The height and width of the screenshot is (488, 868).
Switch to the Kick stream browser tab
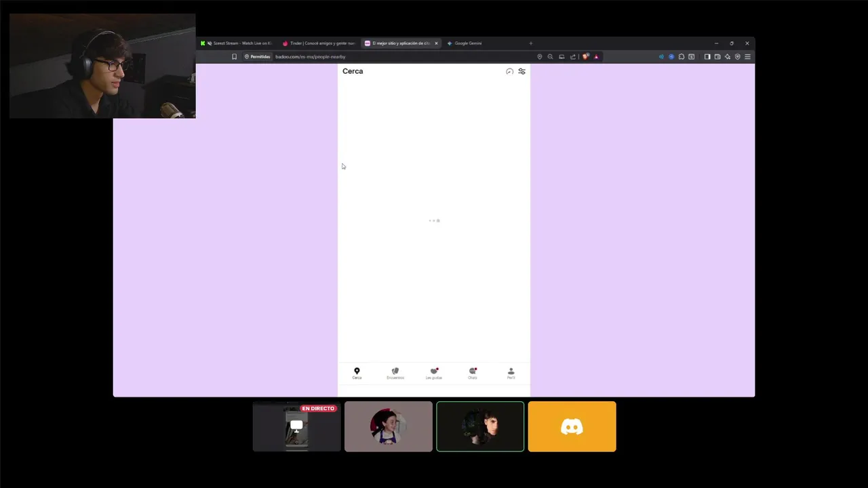coord(237,43)
